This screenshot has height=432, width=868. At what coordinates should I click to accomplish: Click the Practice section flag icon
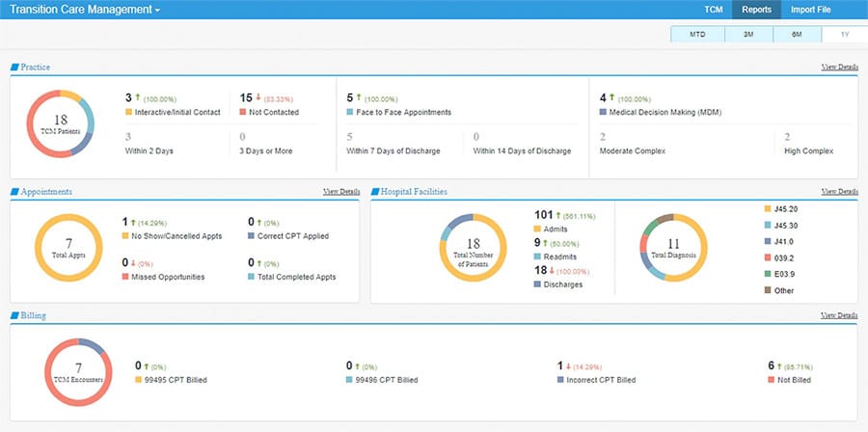click(14, 67)
